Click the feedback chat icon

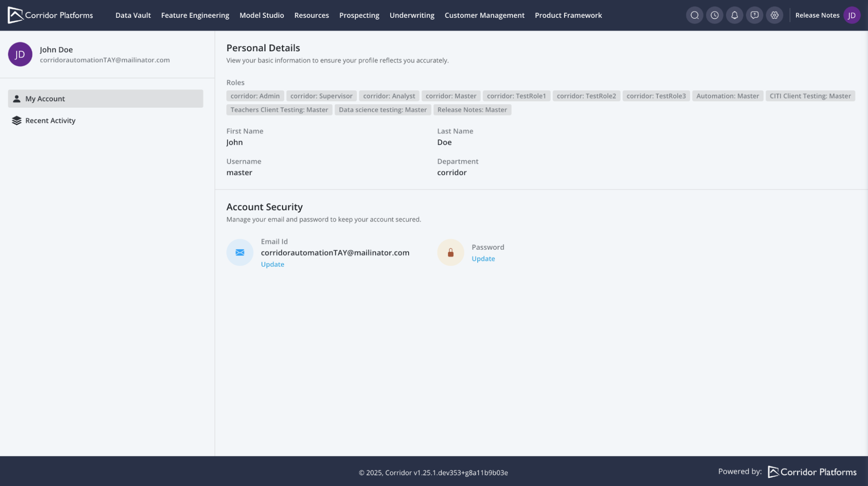(x=754, y=15)
